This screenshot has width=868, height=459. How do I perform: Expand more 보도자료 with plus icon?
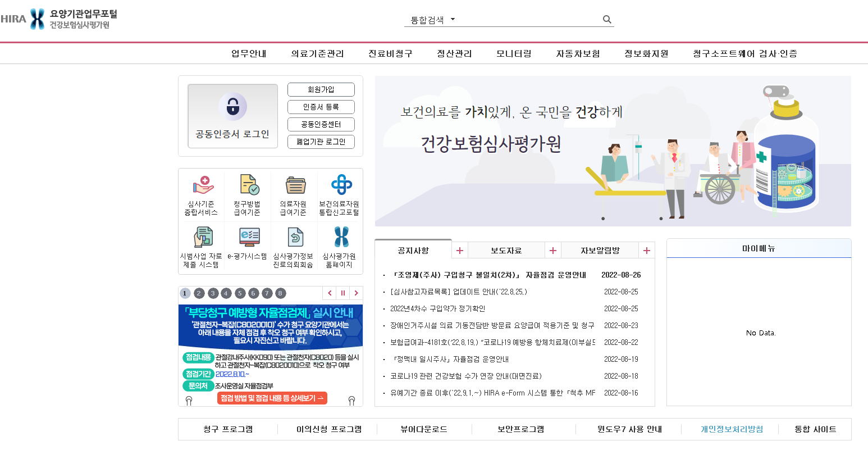(x=553, y=251)
